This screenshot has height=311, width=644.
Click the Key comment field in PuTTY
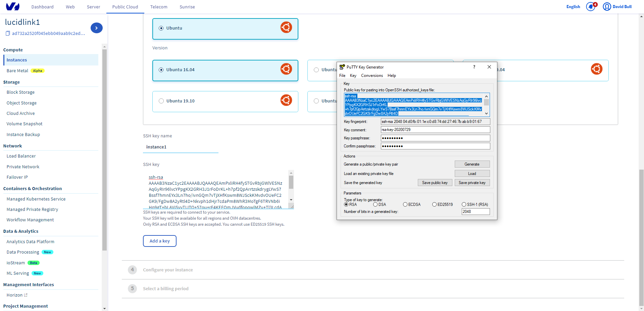point(435,130)
